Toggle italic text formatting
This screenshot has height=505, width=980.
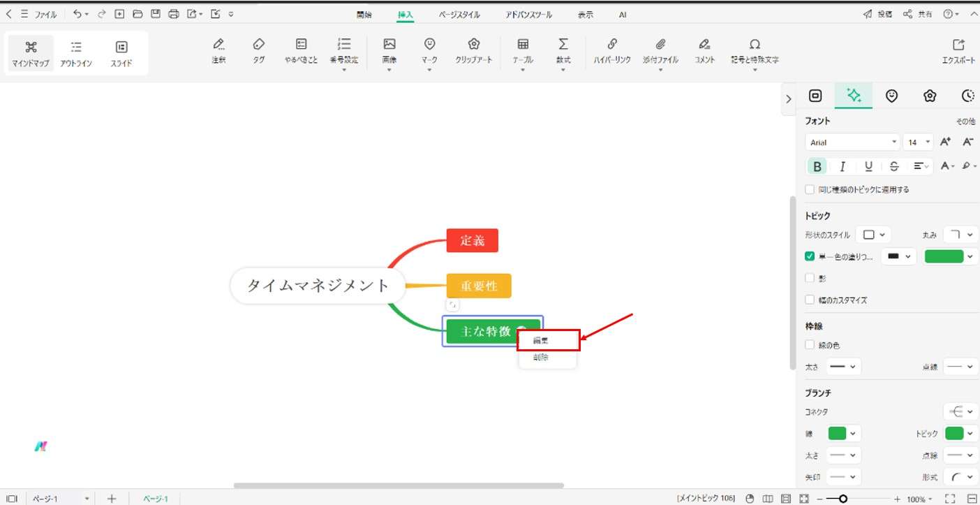[x=842, y=166]
